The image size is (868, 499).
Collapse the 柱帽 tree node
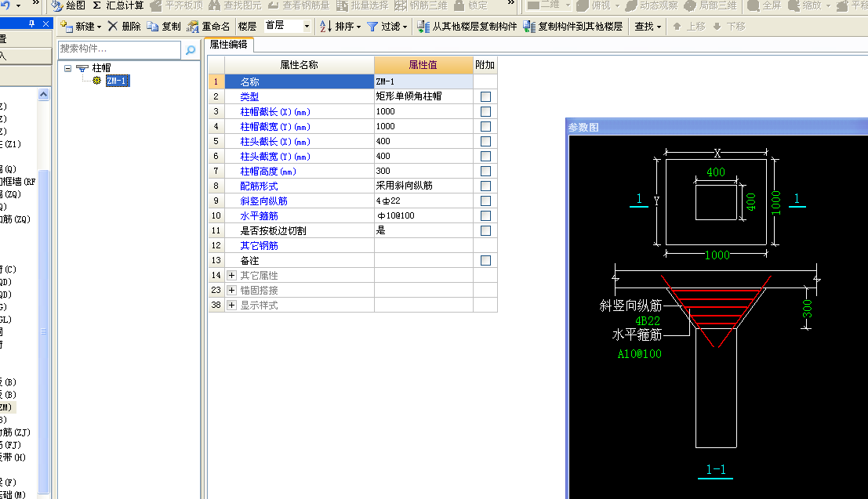(67, 68)
